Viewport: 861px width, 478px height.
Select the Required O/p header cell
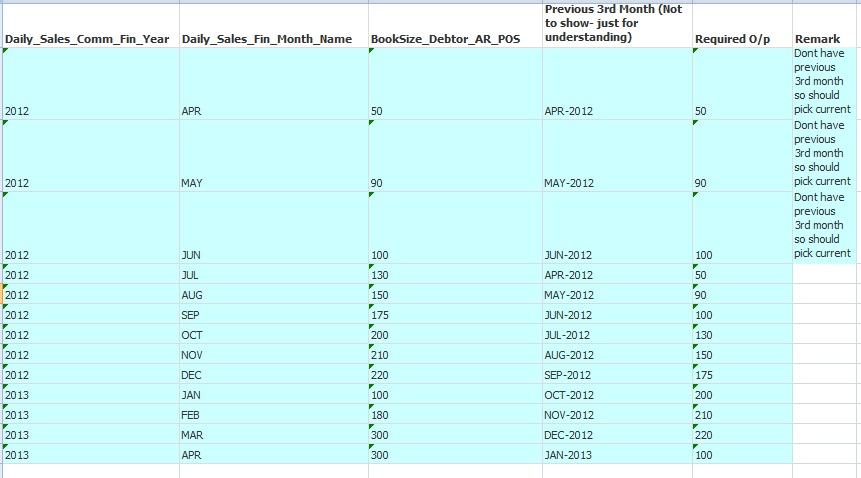742,26
